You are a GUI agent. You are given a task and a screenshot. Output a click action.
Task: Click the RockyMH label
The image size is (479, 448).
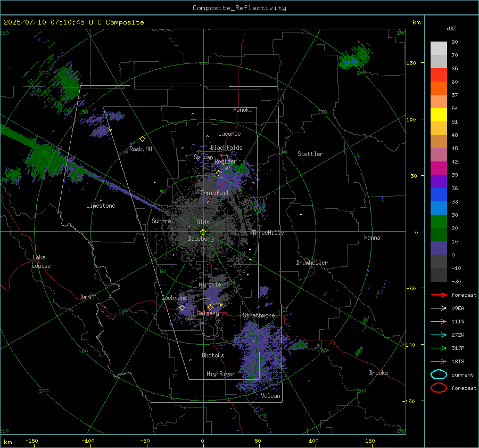tap(140, 149)
